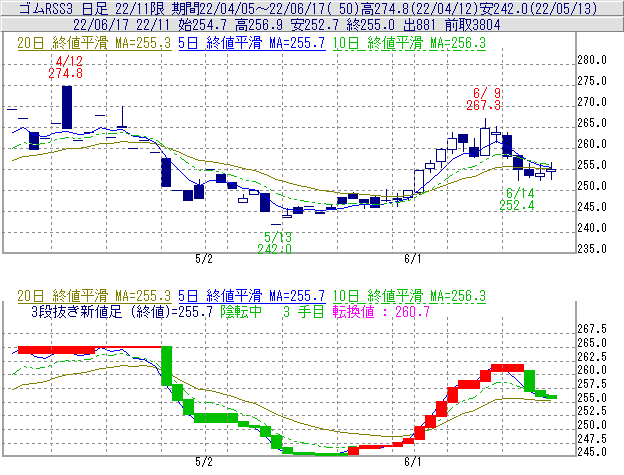Viewport: 624px width, 475px height.
Task: Click the bottom chart's 20日 終値平滑 MA=255.3 legend
Action: point(94,296)
